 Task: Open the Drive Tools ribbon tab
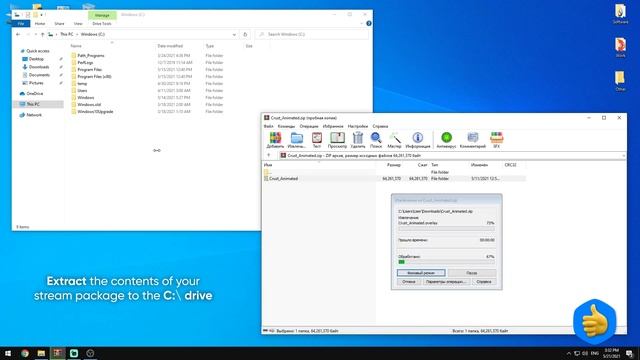click(102, 24)
